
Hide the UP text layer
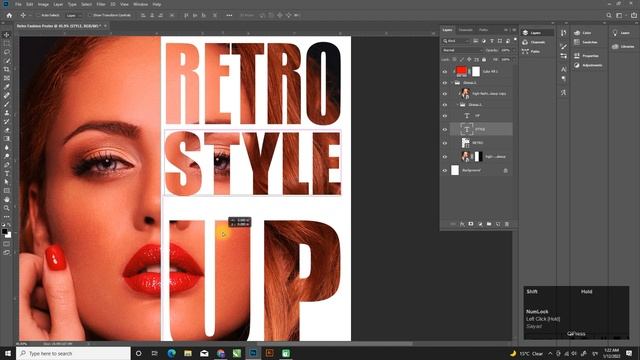pyautogui.click(x=444, y=116)
